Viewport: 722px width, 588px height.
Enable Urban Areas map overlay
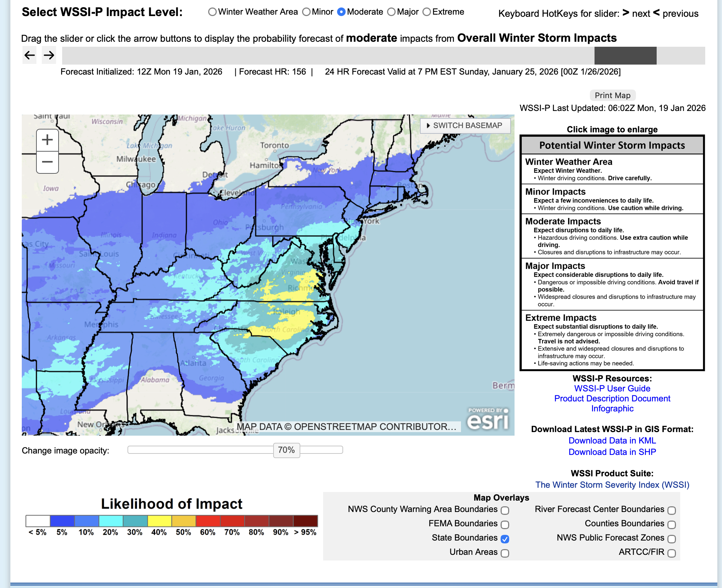505,553
